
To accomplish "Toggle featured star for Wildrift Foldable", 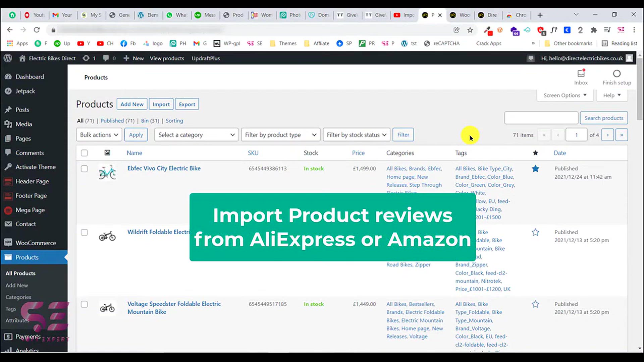I will point(535,232).
